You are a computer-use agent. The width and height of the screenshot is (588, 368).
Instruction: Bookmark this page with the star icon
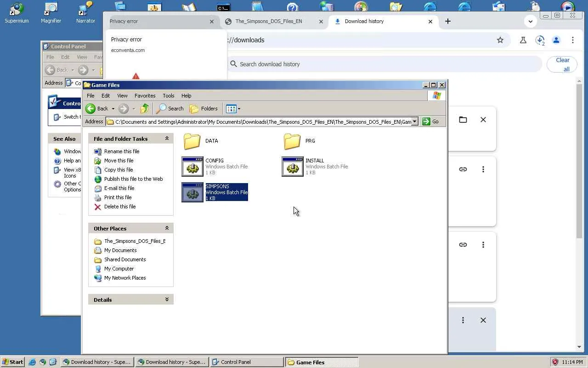pos(500,40)
